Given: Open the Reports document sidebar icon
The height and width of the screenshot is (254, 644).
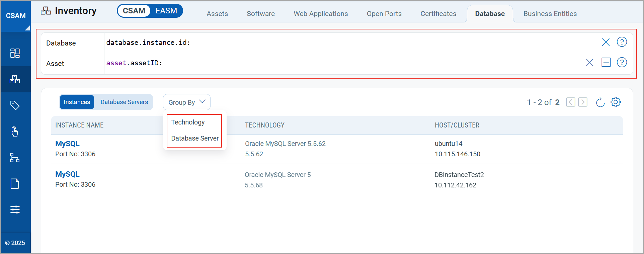Looking at the screenshot, I should pos(15,184).
